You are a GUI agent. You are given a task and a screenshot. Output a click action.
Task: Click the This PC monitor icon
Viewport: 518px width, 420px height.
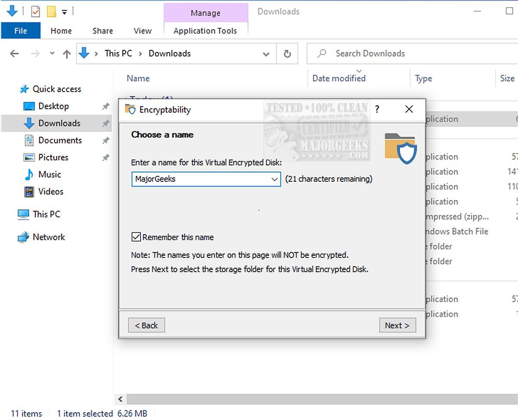23,214
